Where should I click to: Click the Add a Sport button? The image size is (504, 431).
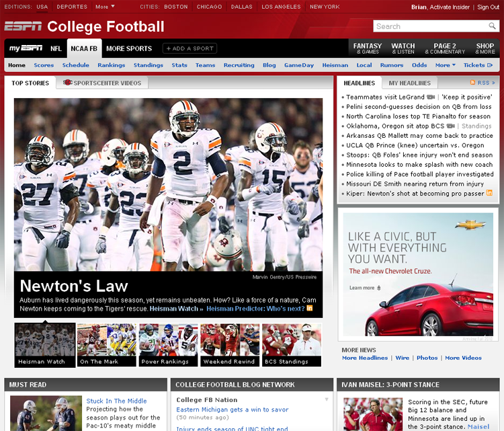coord(190,48)
